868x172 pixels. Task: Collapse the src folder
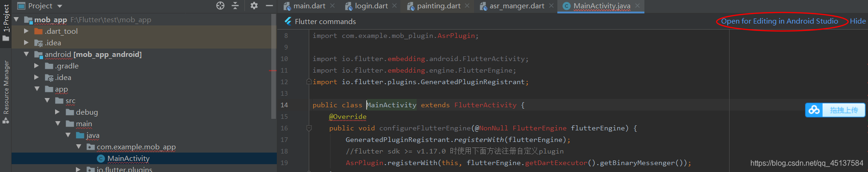pos(47,100)
